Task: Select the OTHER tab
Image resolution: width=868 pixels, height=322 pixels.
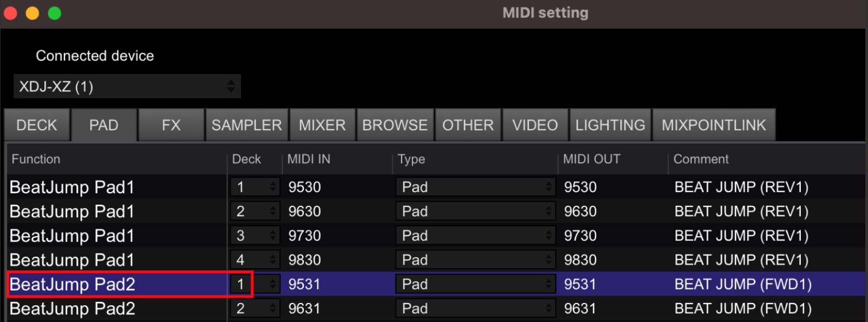Action: click(x=468, y=124)
